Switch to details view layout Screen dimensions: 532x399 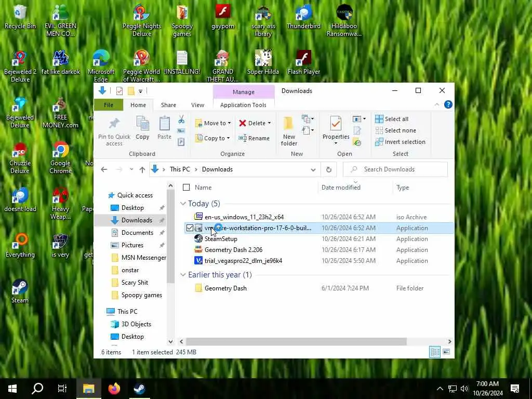(435, 352)
